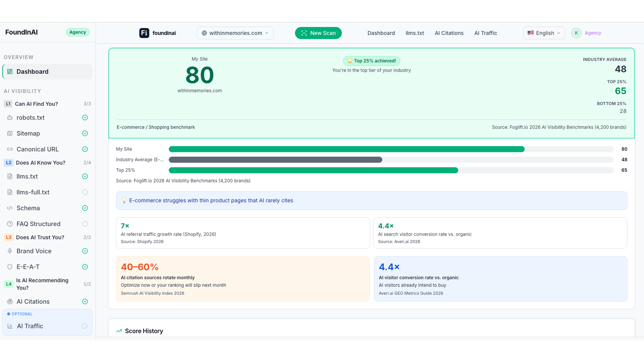Screen dimensions: 644x362
Task: Expand Is AI Recommending You? section
Action: 47,284
